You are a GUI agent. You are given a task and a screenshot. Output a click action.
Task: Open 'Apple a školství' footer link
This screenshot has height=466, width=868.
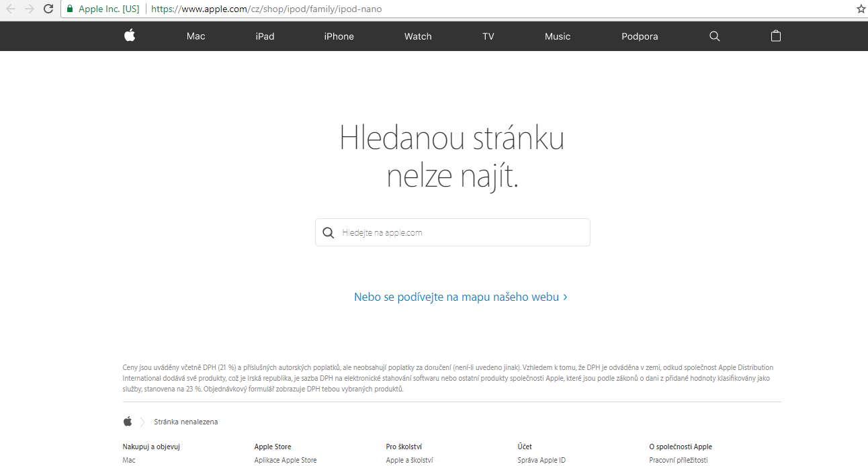click(x=410, y=460)
